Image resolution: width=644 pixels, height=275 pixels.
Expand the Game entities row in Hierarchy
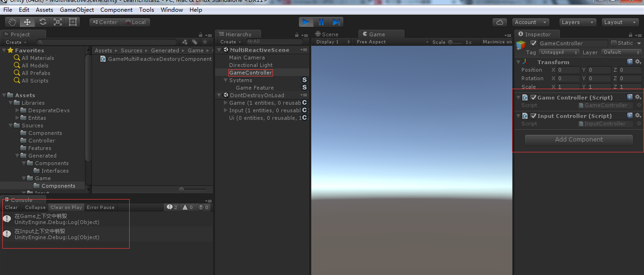coord(226,103)
